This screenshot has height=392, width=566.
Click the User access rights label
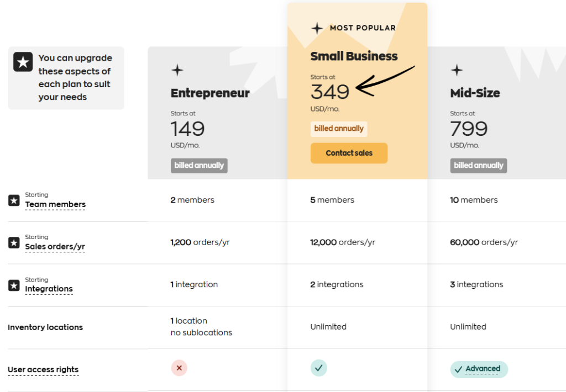pyautogui.click(x=43, y=370)
